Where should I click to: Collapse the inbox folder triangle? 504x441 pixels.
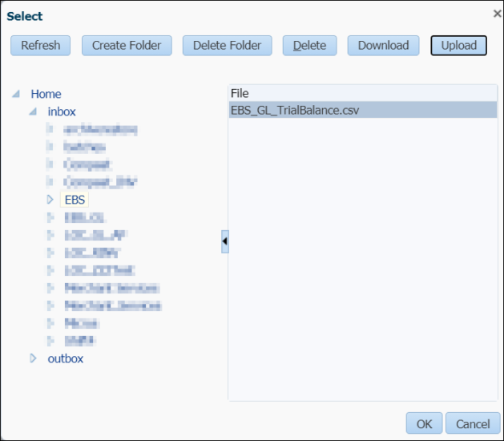click(x=33, y=111)
